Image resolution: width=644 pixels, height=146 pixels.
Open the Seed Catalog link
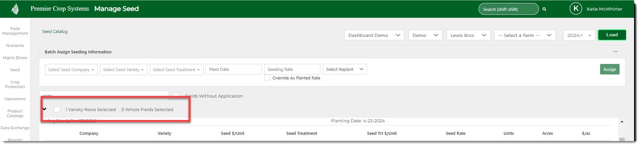(55, 32)
